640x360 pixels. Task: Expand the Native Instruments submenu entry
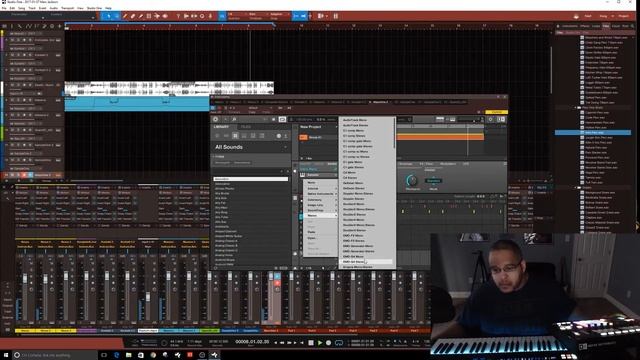[x=320, y=193]
